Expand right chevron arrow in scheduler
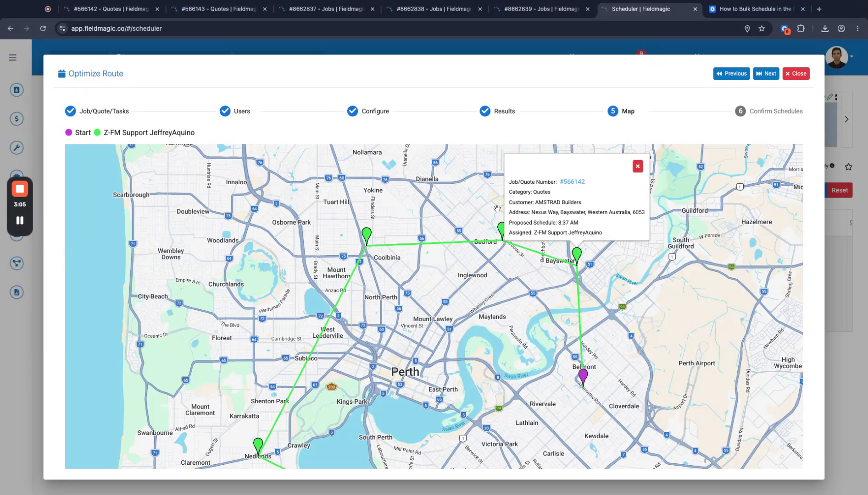868x495 pixels. pos(846,119)
